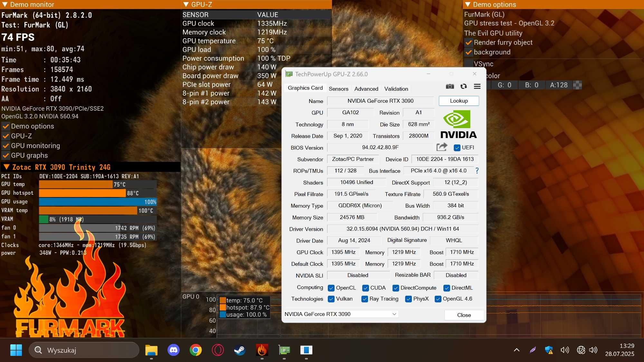Screen dimensions: 644x362
Task: Click the Vulkan checkbox
Action: (331, 299)
